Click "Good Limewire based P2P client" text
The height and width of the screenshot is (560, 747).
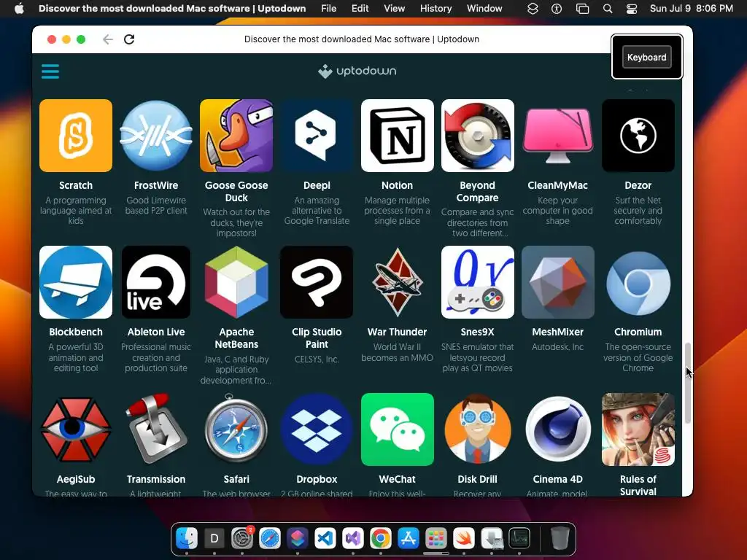tap(156, 205)
